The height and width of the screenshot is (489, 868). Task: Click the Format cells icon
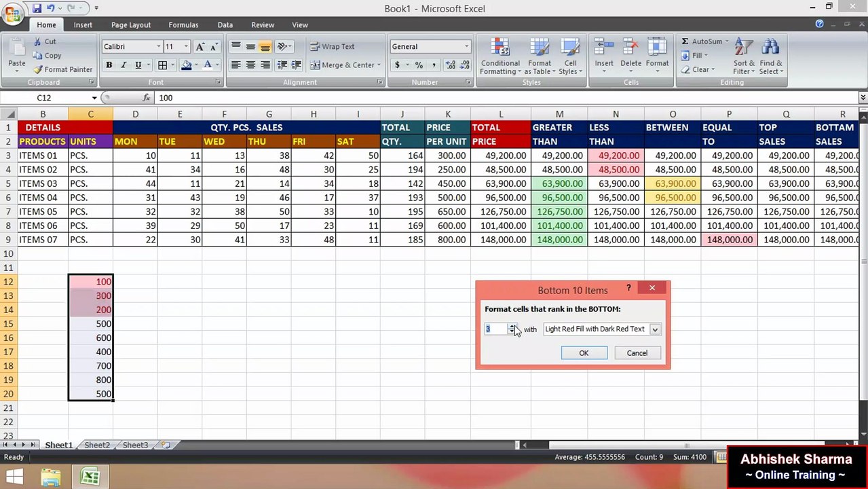coord(657,47)
